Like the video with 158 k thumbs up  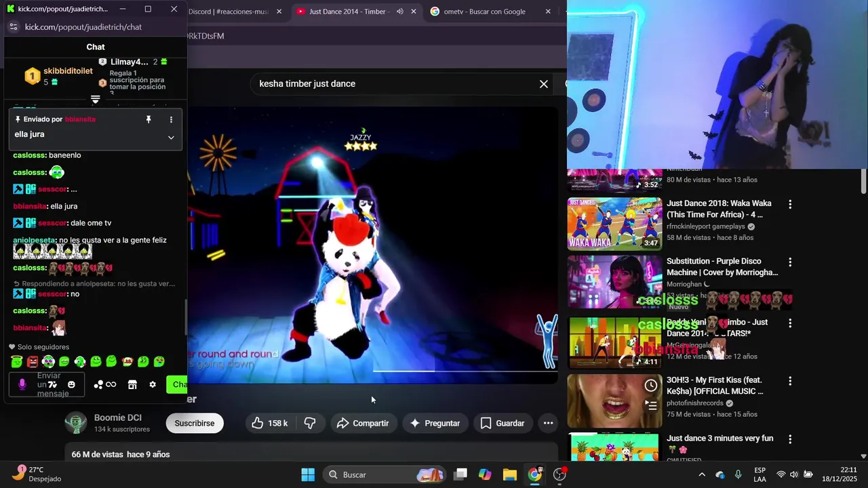click(270, 423)
